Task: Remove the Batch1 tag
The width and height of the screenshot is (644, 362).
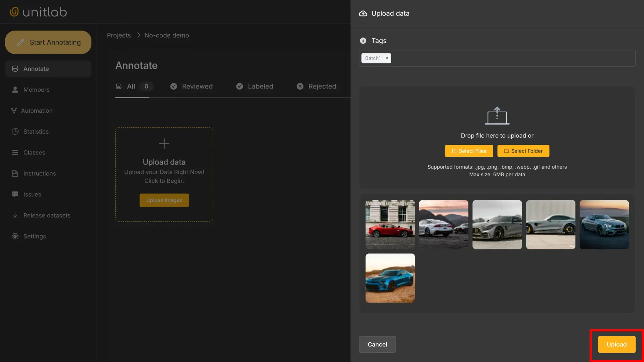Action: [x=387, y=58]
